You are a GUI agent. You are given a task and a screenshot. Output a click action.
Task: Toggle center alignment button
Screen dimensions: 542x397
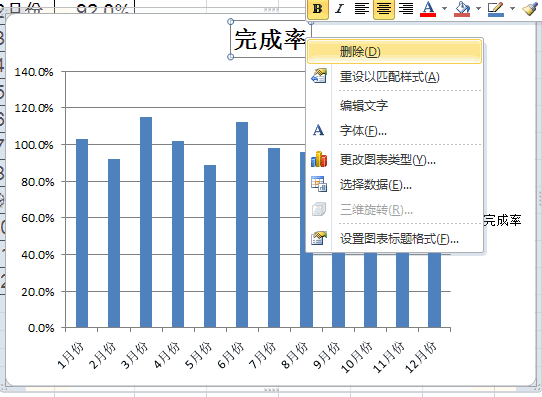384,9
